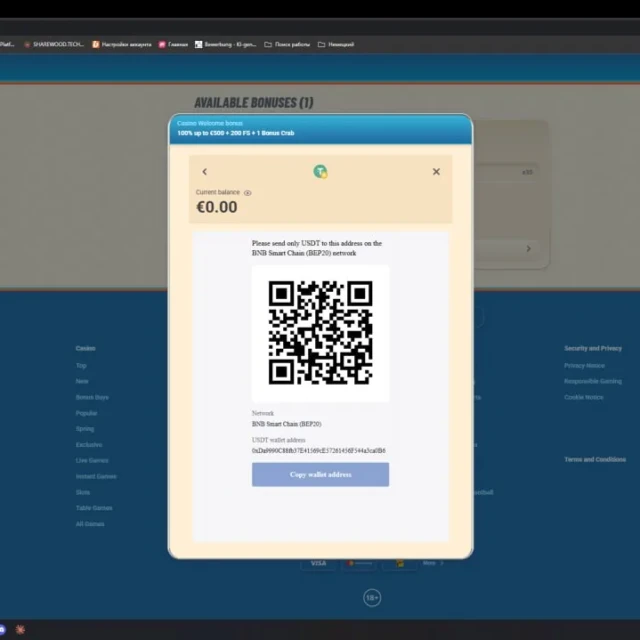Click the Security and Privacy footer heading

pos(593,348)
